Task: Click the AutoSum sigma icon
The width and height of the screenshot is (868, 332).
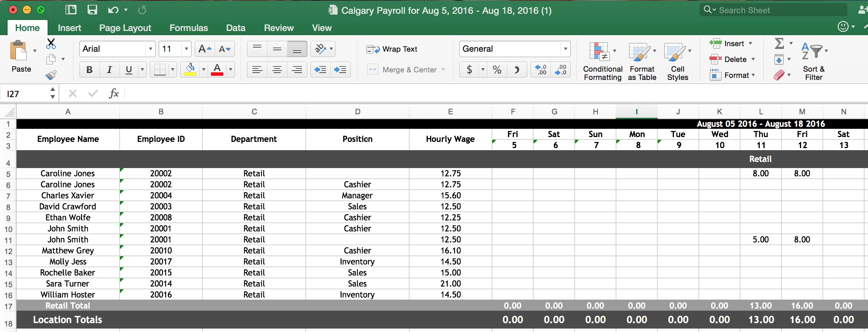Action: pyautogui.click(x=779, y=43)
